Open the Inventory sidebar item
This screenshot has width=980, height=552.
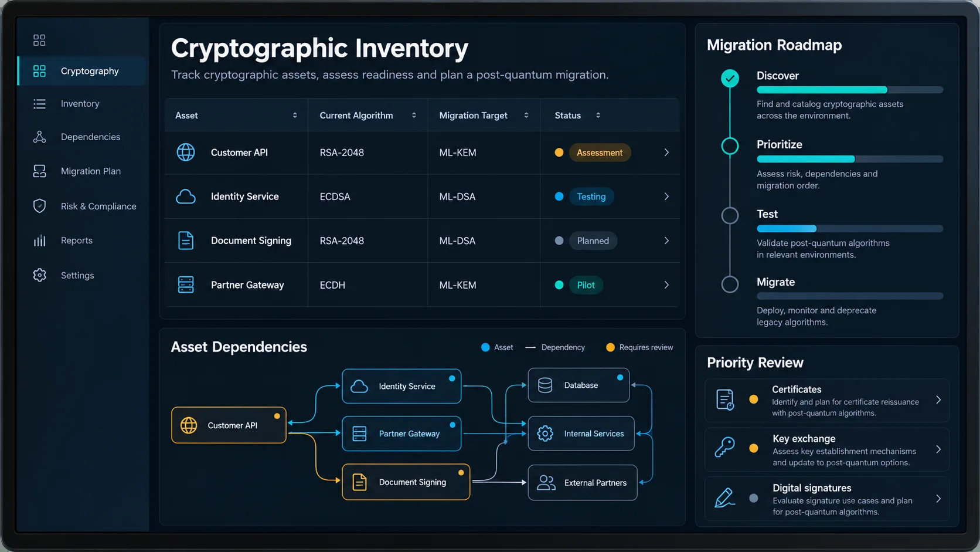(x=81, y=104)
